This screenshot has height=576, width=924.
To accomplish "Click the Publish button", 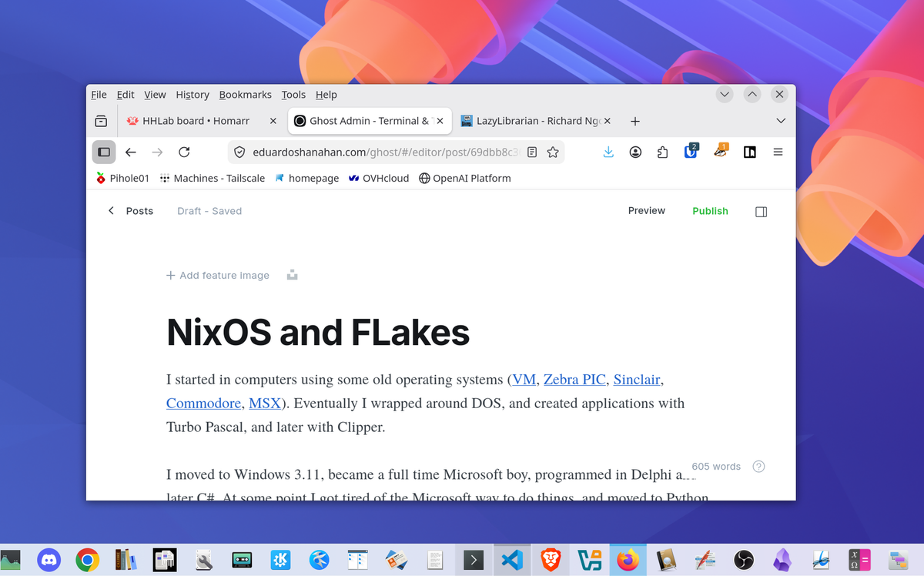I will click(710, 211).
